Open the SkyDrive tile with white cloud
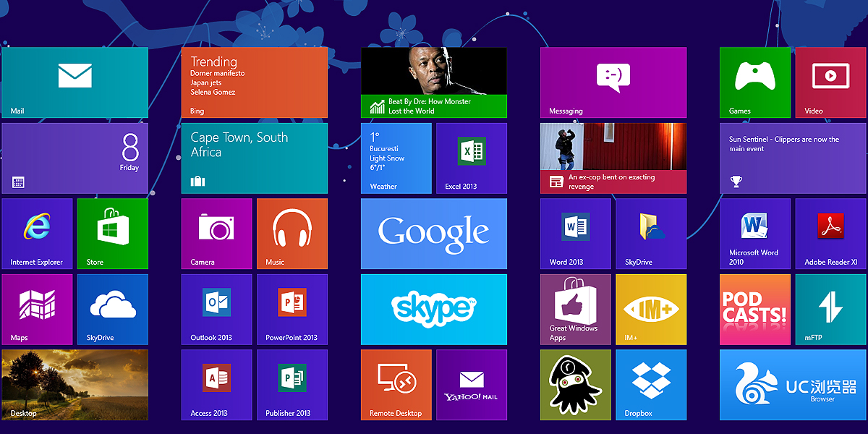868x434 pixels. (113, 310)
